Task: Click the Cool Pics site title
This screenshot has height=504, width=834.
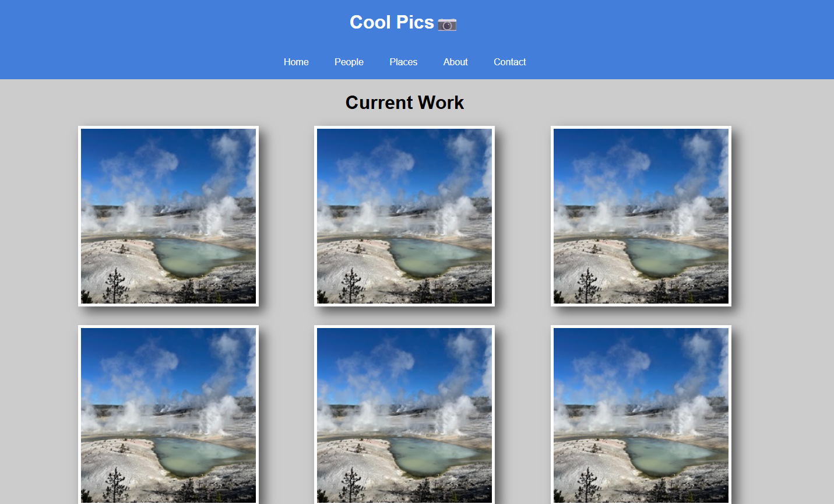Action: click(391, 22)
